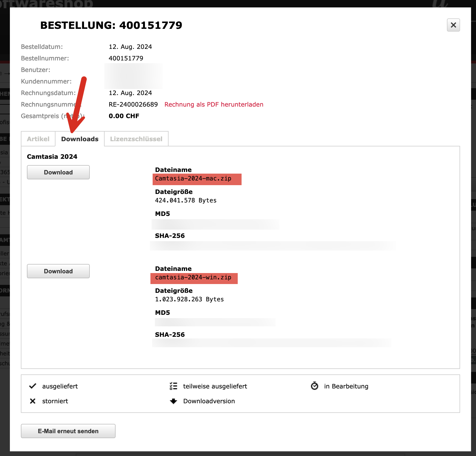Image resolution: width=476 pixels, height=456 pixels.
Task: Click the Windows file size 1.023.928.263 Bytes
Action: 189,299
